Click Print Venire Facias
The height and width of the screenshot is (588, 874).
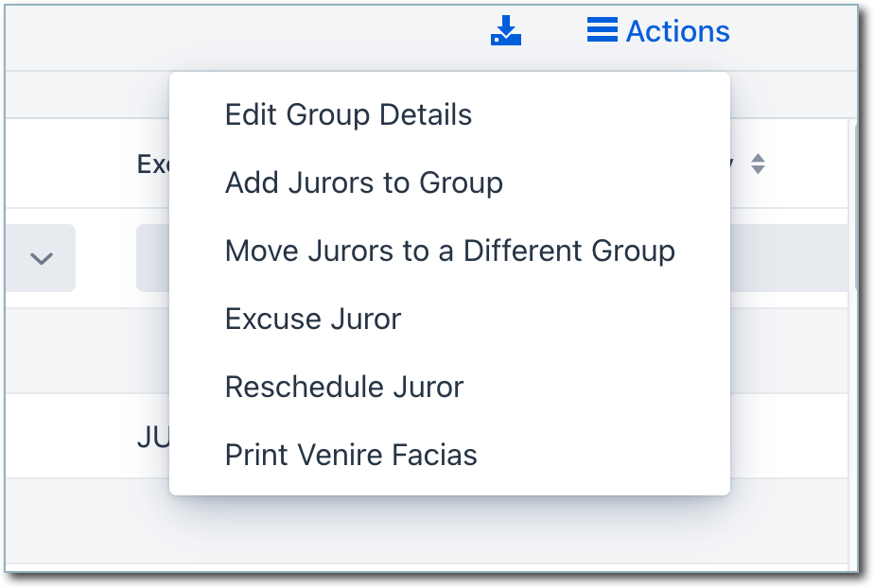351,456
